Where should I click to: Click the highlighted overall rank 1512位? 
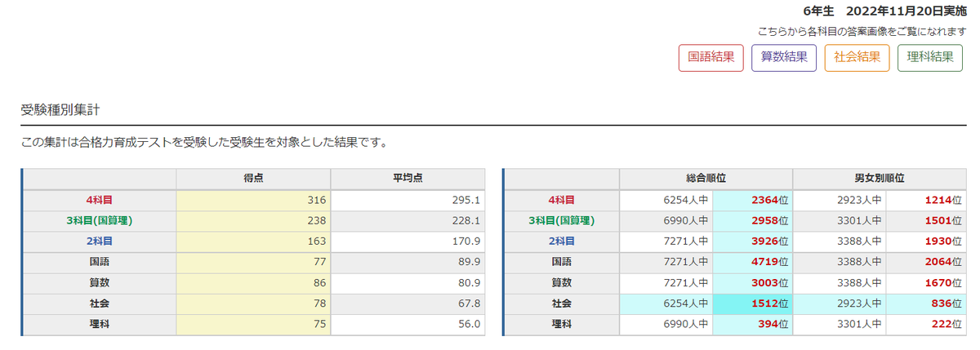[769, 303]
